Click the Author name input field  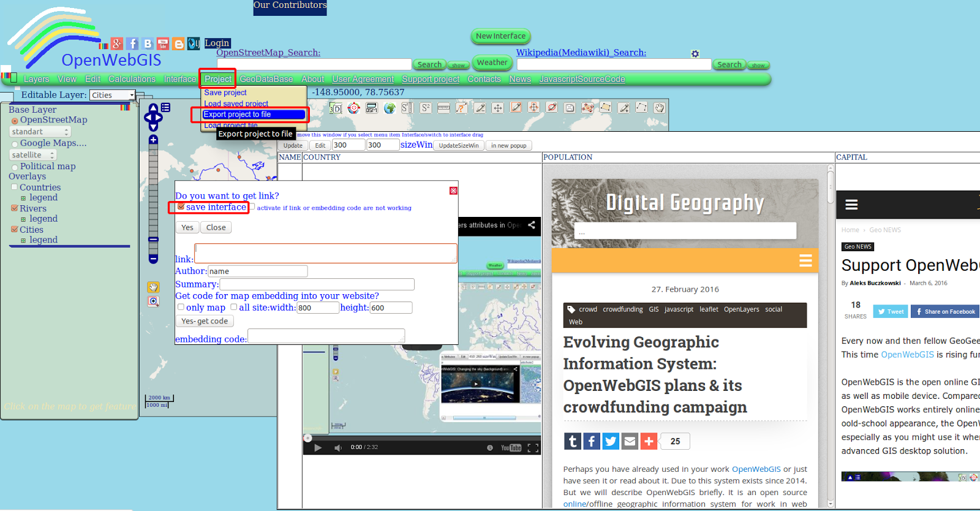point(257,271)
